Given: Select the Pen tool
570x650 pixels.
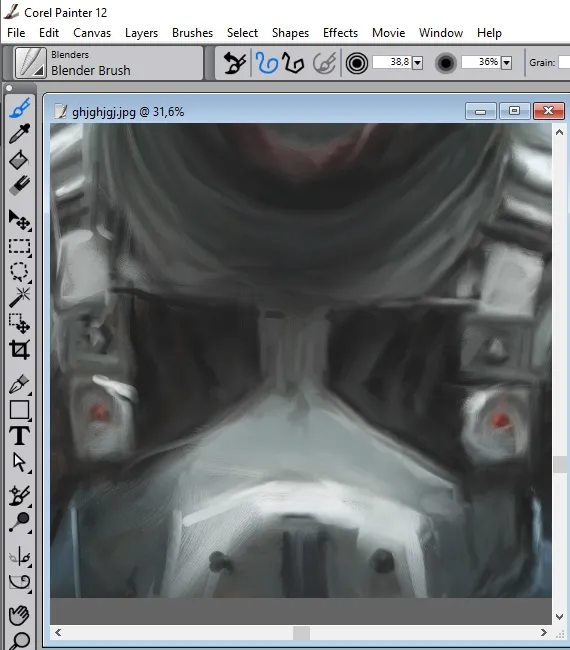Looking at the screenshot, I should (x=19, y=384).
